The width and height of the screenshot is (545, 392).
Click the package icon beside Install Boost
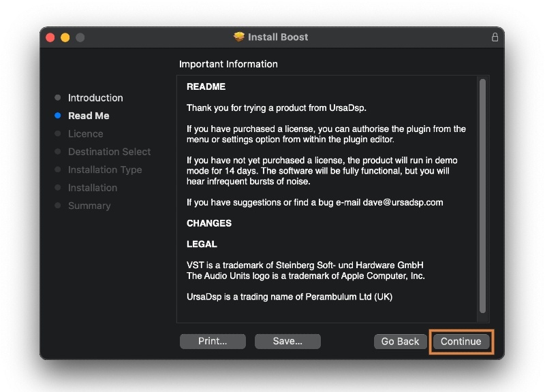click(238, 37)
